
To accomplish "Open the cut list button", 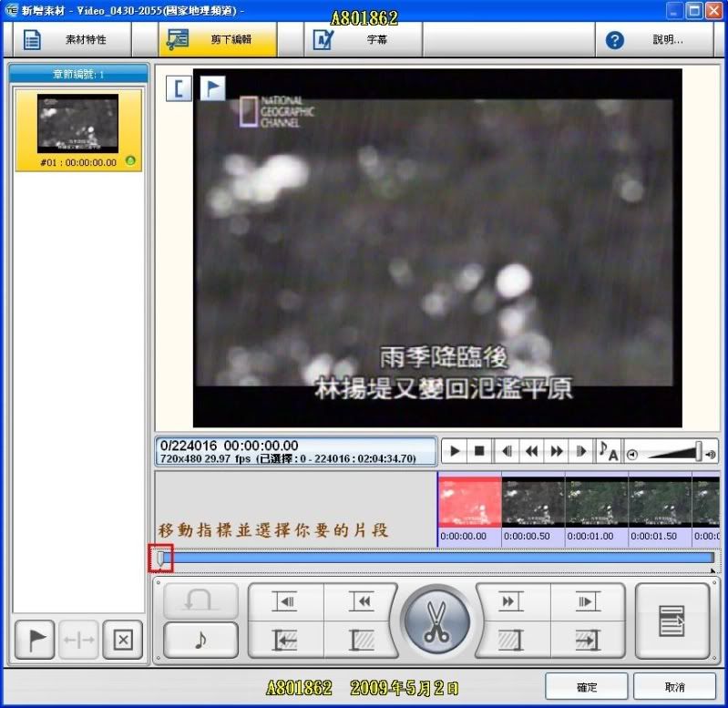I will (x=672, y=621).
